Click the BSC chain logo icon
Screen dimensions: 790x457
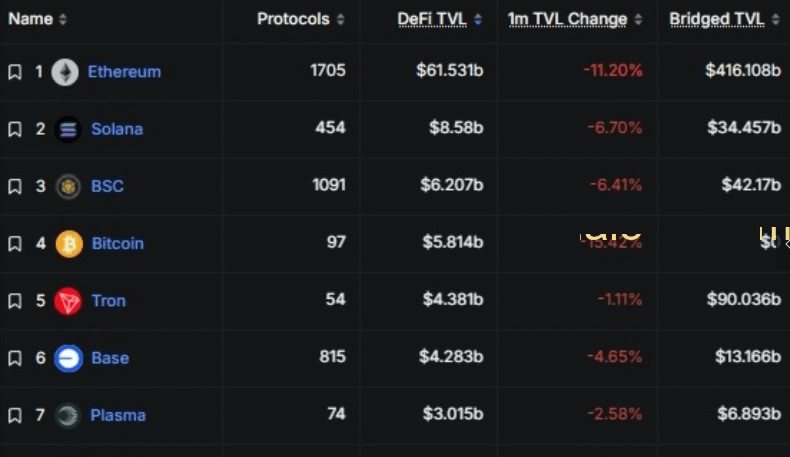tap(68, 186)
